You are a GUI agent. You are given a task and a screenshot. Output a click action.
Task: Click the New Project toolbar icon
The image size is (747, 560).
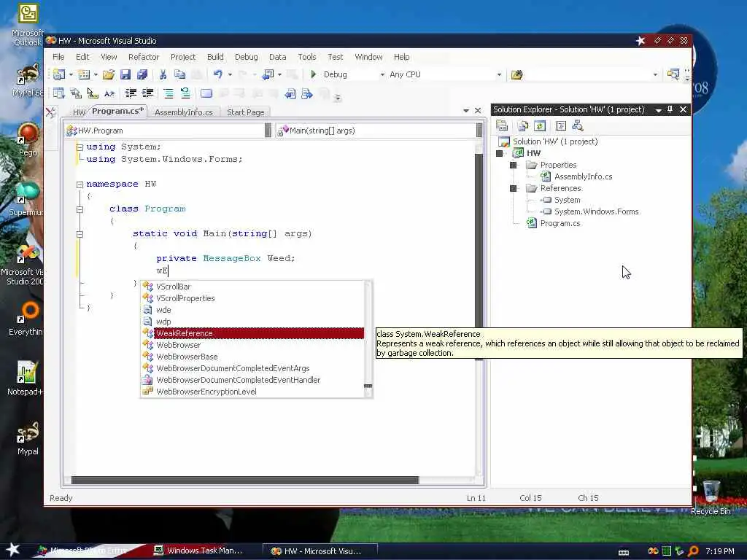(x=59, y=74)
